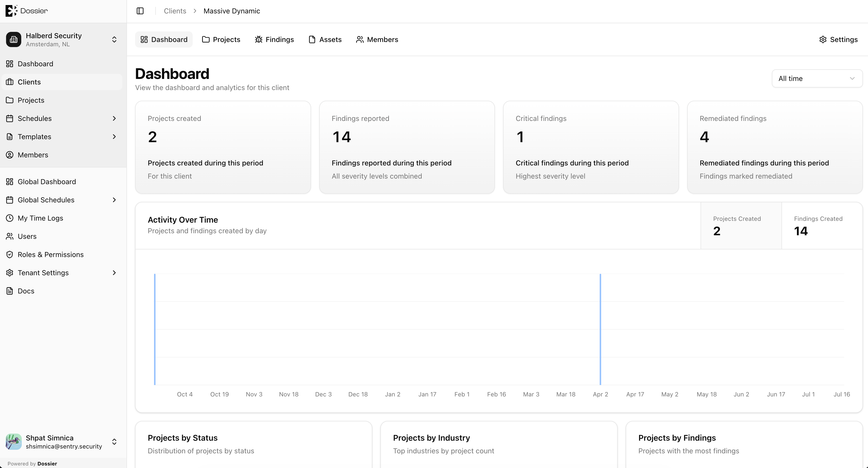Switch to the client Projects tab

pyautogui.click(x=221, y=39)
